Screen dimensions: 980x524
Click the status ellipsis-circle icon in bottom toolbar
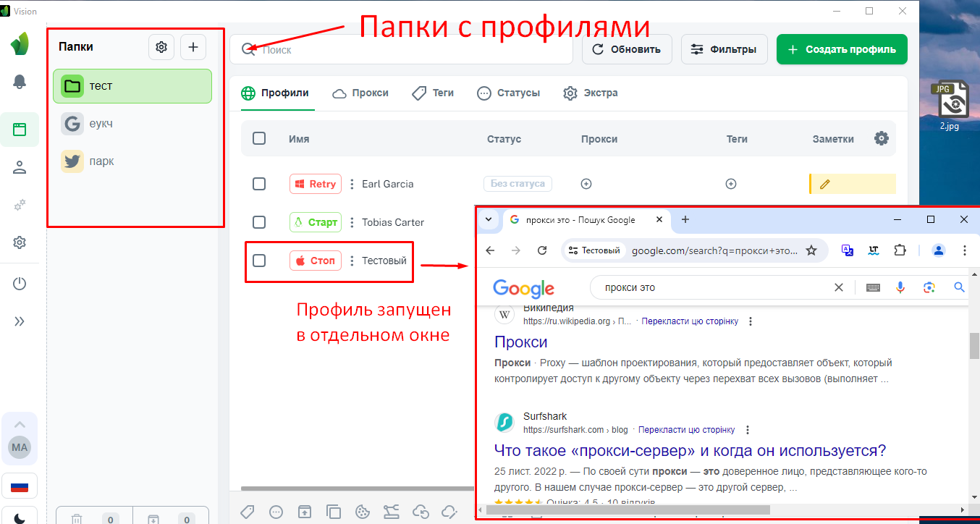tap(276, 512)
